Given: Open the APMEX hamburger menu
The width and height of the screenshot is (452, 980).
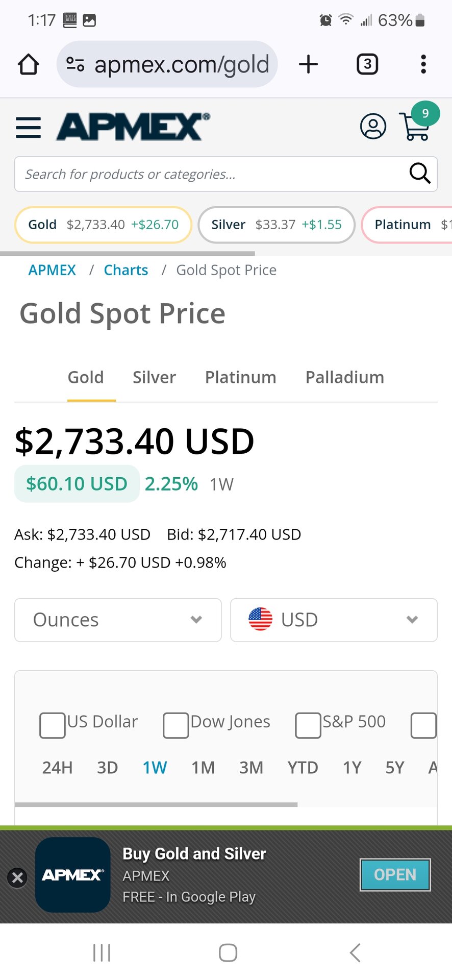Looking at the screenshot, I should tap(29, 127).
